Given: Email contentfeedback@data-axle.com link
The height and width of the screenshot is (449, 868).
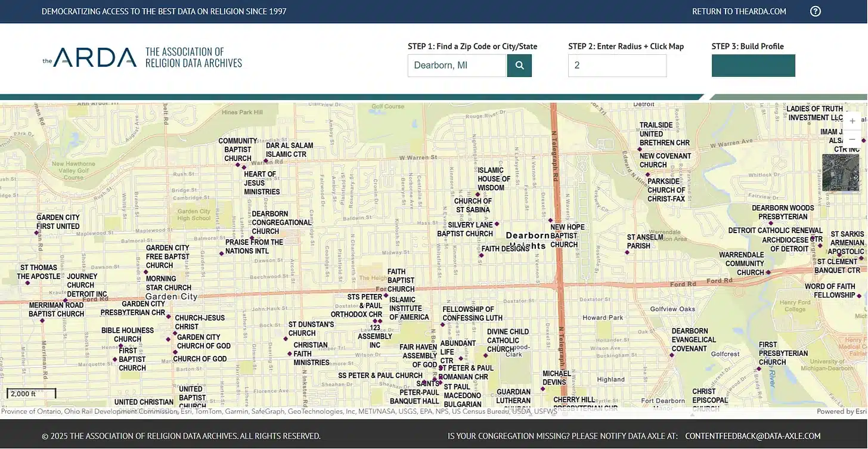Looking at the screenshot, I should point(753,436).
